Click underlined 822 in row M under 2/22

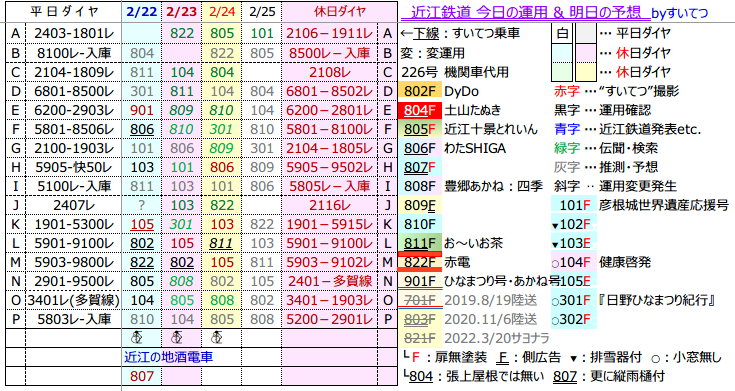click(x=142, y=262)
